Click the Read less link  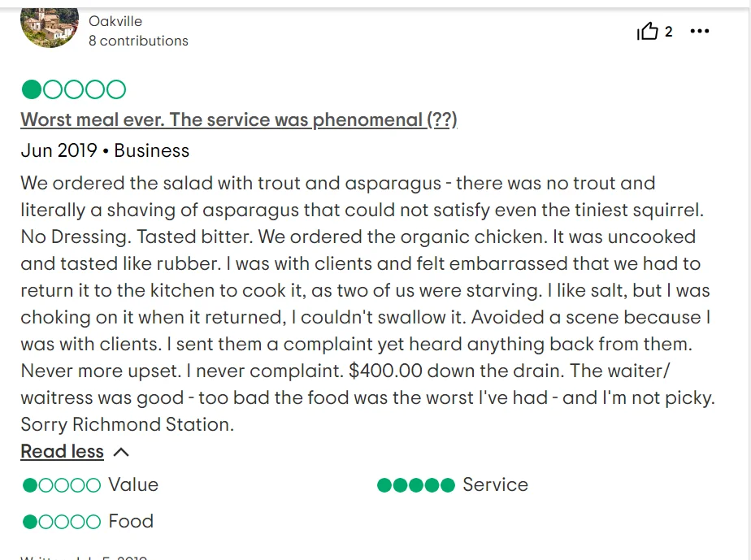[62, 451]
